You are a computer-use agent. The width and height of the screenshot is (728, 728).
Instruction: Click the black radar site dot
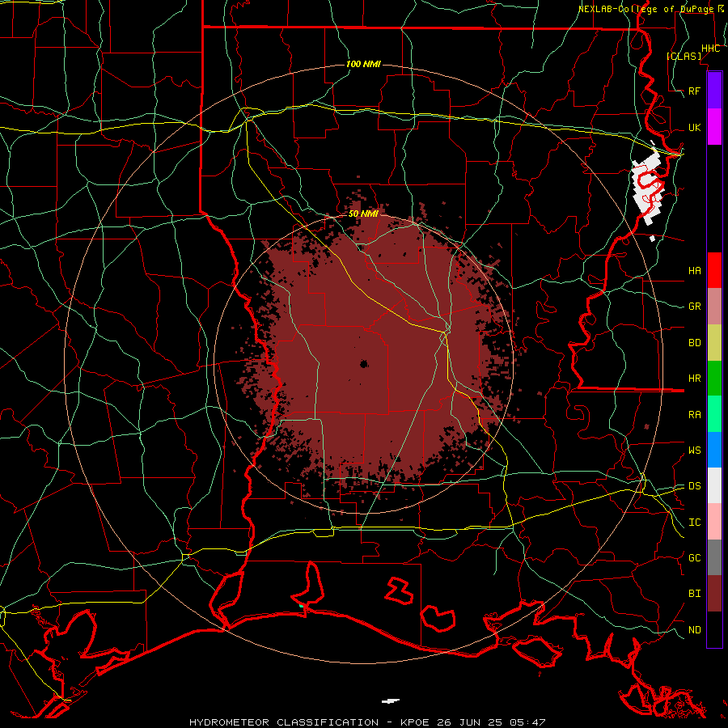(364, 363)
